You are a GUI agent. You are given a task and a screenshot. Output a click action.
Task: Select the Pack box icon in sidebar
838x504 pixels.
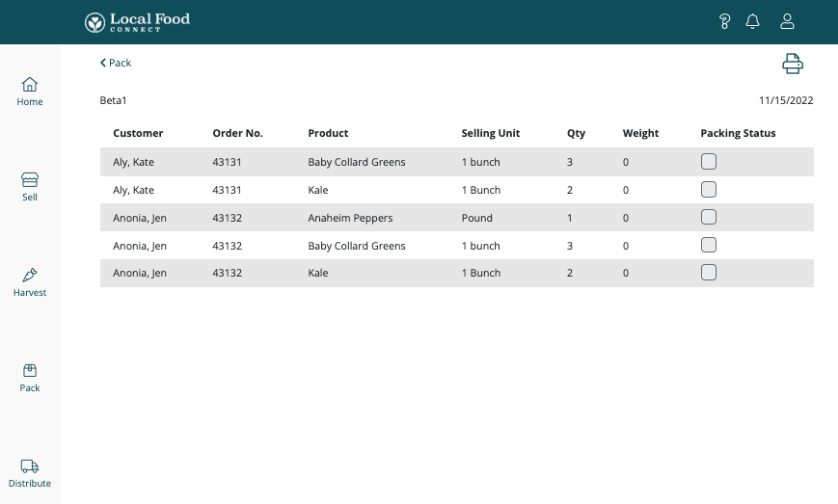click(30, 378)
